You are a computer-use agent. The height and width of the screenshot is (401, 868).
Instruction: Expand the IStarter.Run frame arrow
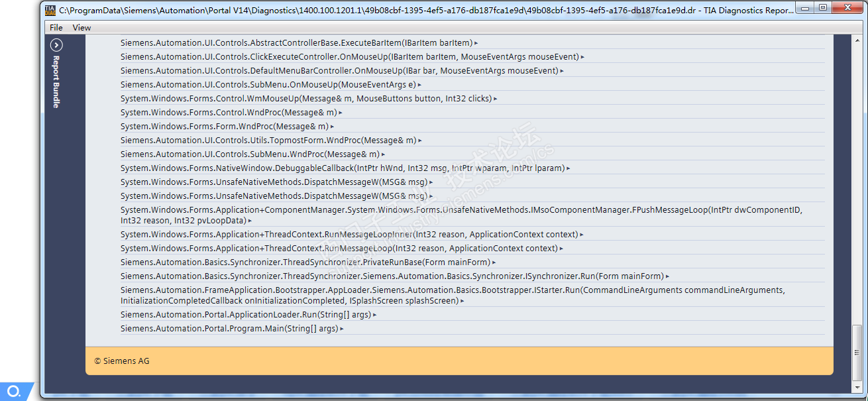(462, 301)
